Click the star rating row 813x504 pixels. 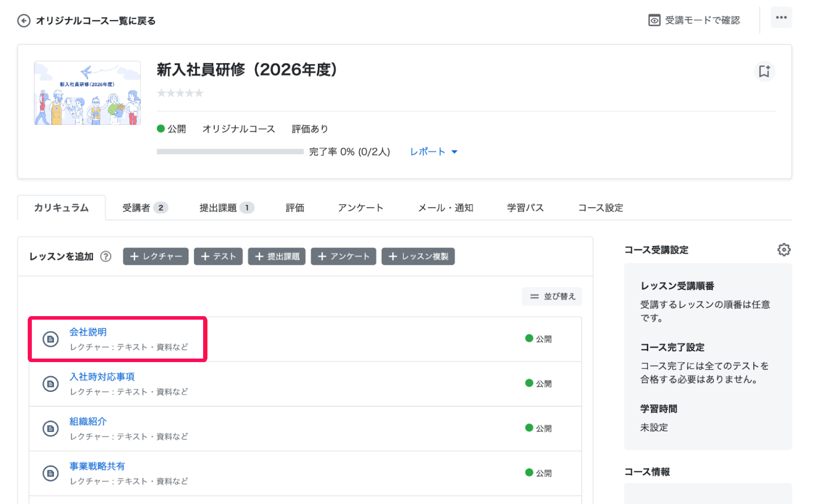click(x=180, y=93)
